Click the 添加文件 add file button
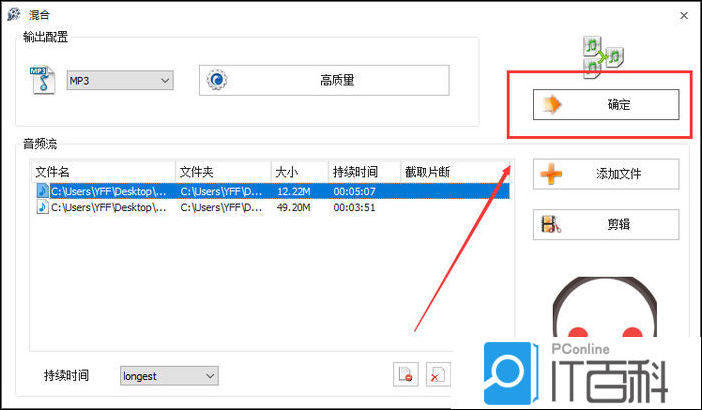This screenshot has height=410, width=702. pos(606,174)
